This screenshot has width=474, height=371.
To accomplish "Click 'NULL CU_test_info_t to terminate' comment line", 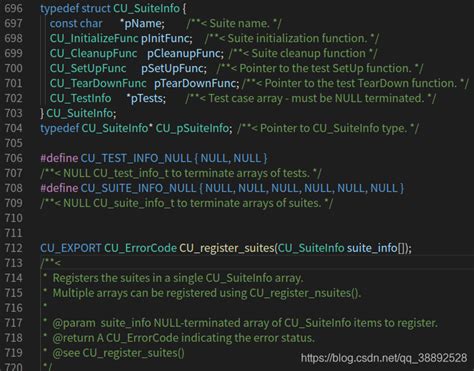I will pos(181,173).
